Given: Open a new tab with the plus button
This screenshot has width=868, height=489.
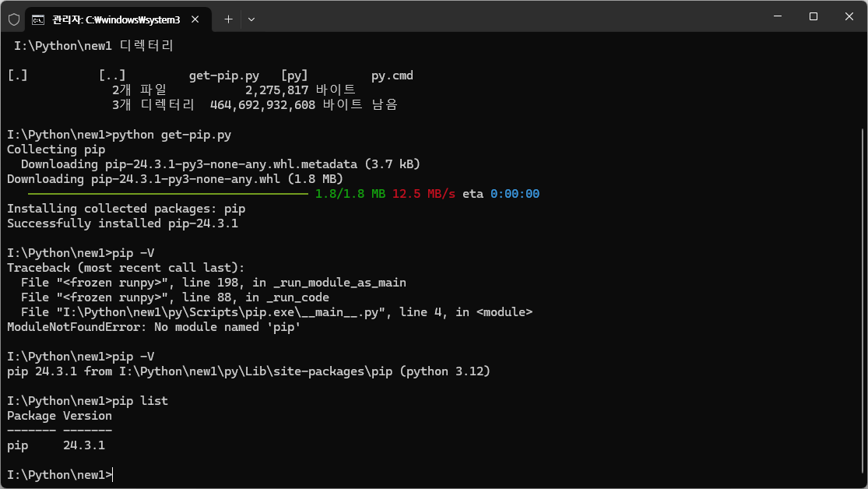Looking at the screenshot, I should (x=228, y=19).
